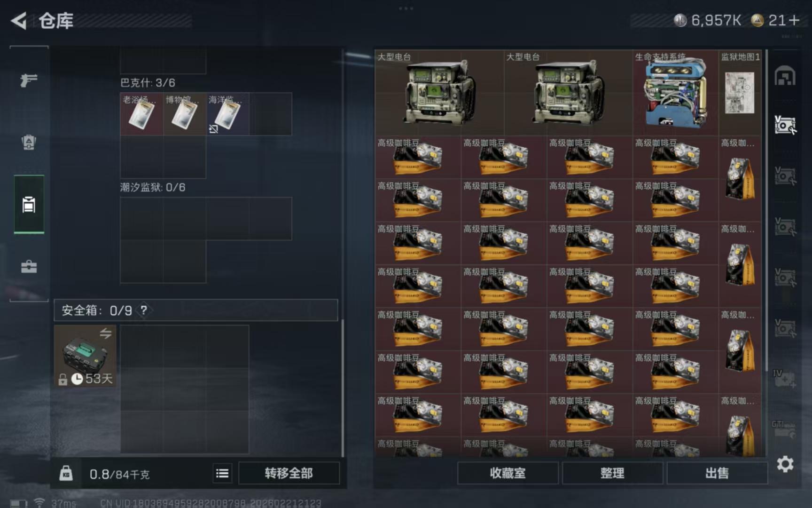Open the 收藏室 button
The height and width of the screenshot is (508, 812).
click(x=507, y=473)
